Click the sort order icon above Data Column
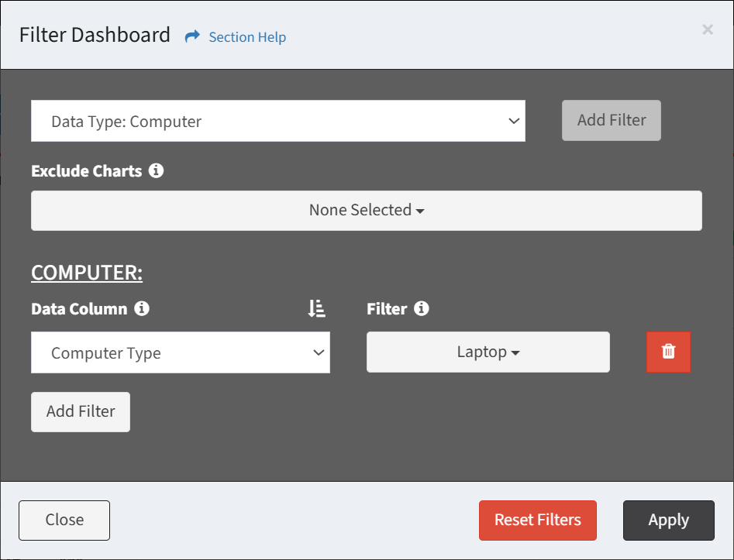The image size is (734, 560). pyautogui.click(x=317, y=308)
